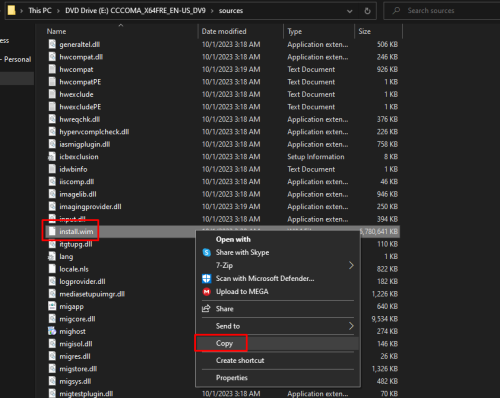
Task: Refresh the sources folder view
Action: tap(367, 11)
